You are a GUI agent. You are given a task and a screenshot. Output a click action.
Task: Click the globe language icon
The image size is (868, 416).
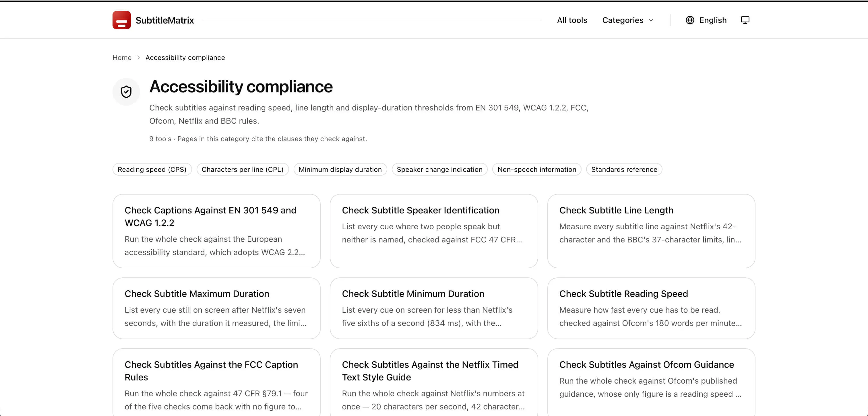click(690, 20)
